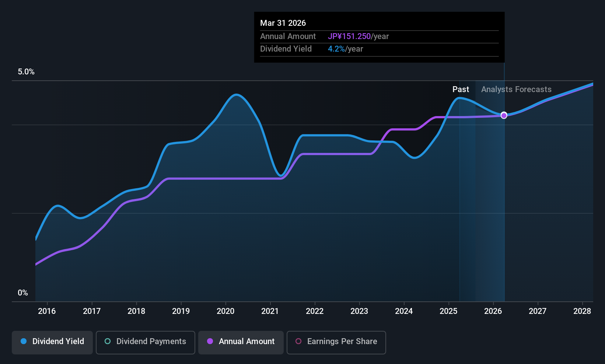This screenshot has height=364, width=605.
Task: Select the Past label above the chart
Action: pyautogui.click(x=461, y=89)
